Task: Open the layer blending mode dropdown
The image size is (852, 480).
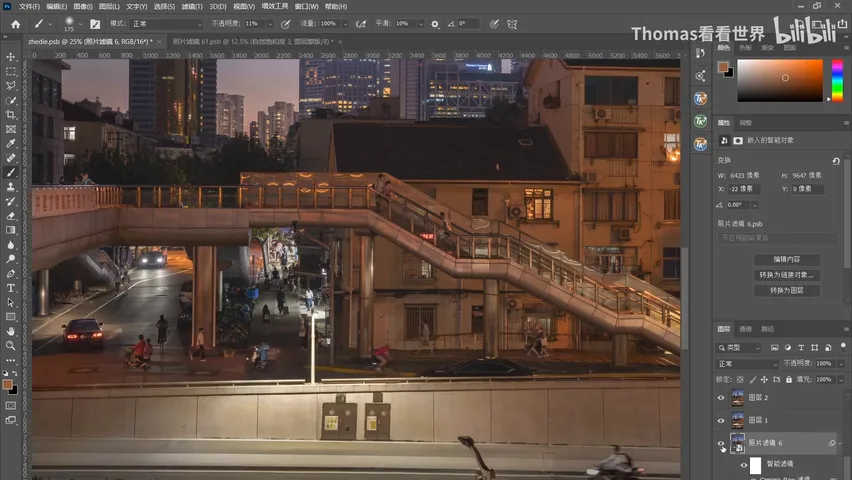Action: click(748, 364)
